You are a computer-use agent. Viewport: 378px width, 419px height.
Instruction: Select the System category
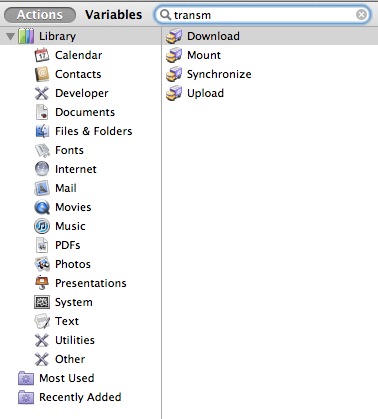click(x=74, y=302)
